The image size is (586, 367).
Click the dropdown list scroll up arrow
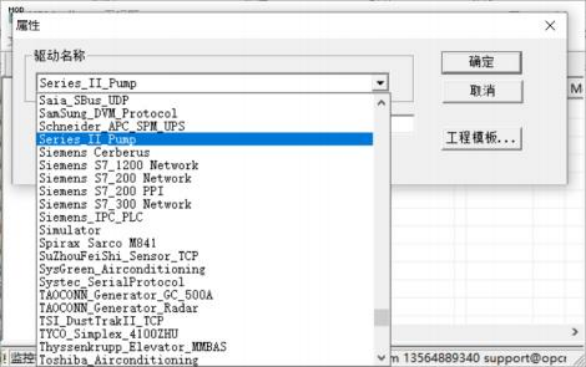tap(381, 103)
